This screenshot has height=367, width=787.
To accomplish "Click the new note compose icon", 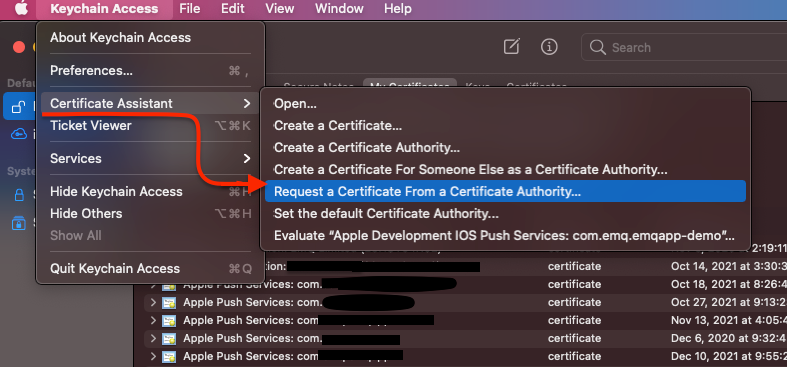I will tap(511, 47).
